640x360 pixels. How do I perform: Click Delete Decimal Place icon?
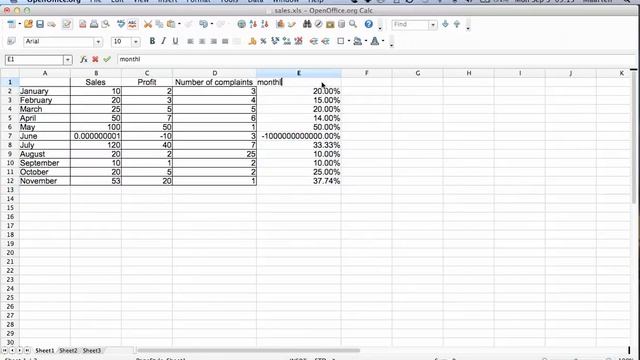(x=298, y=41)
